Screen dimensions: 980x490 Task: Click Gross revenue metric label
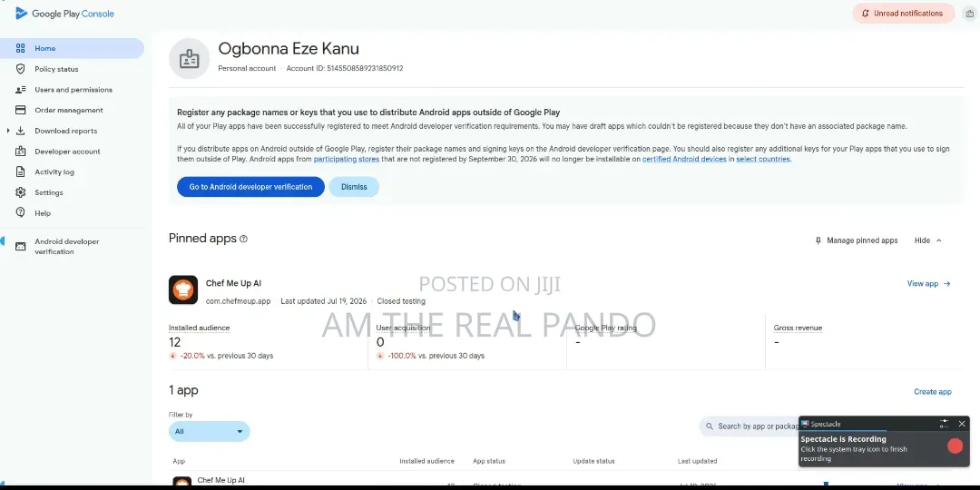(x=798, y=328)
